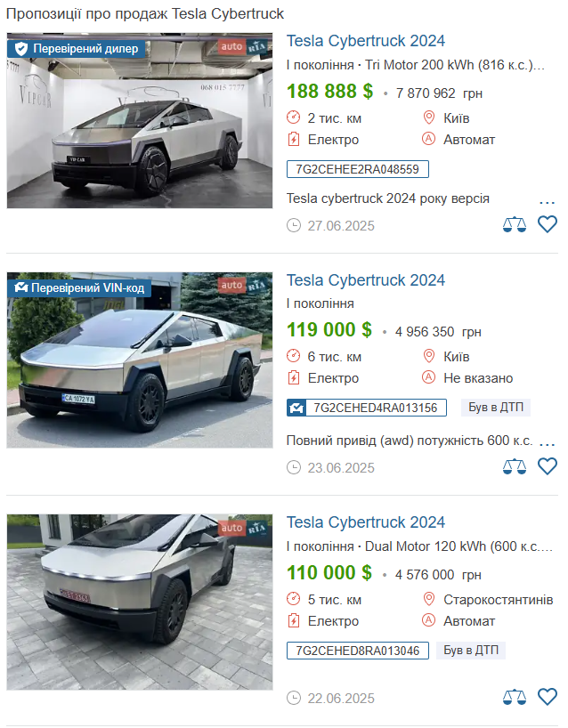Click the 'Перевірений VIN-код' badge

(x=77, y=288)
